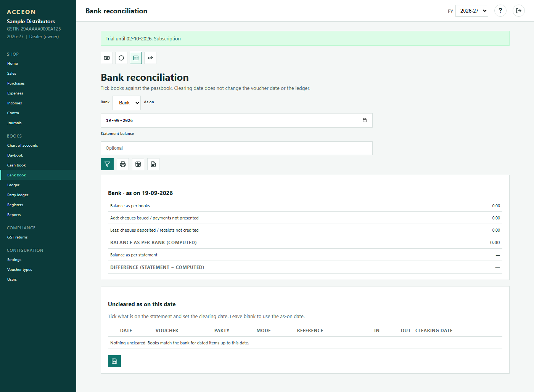Open the help question mark icon
The image size is (534, 392).
pos(500,11)
